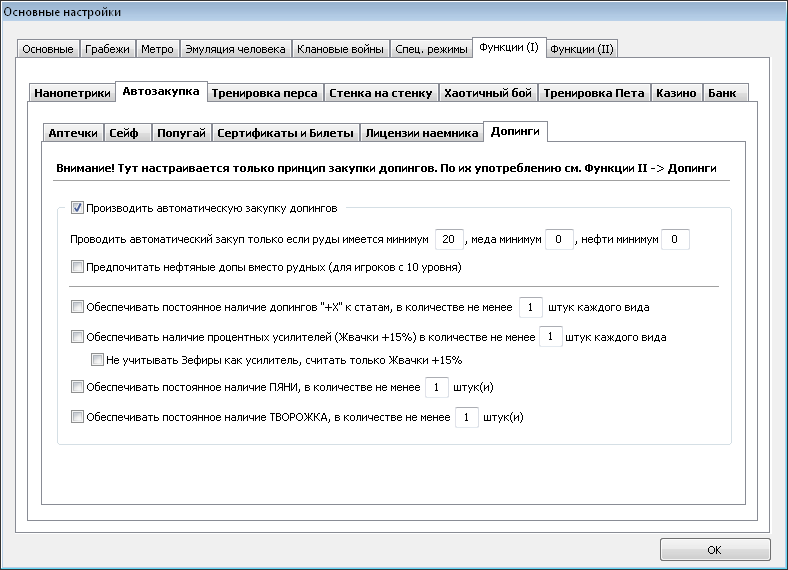Open the Основные tab

point(48,49)
